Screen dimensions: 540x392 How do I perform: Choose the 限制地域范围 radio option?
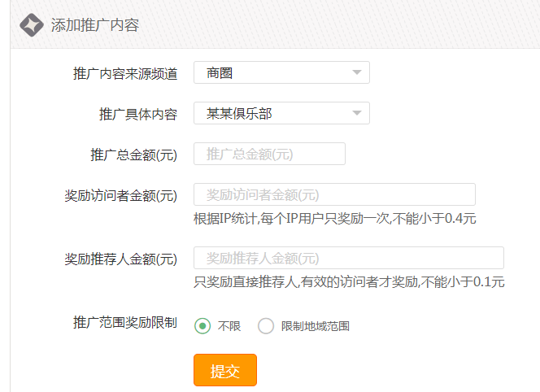coord(266,326)
